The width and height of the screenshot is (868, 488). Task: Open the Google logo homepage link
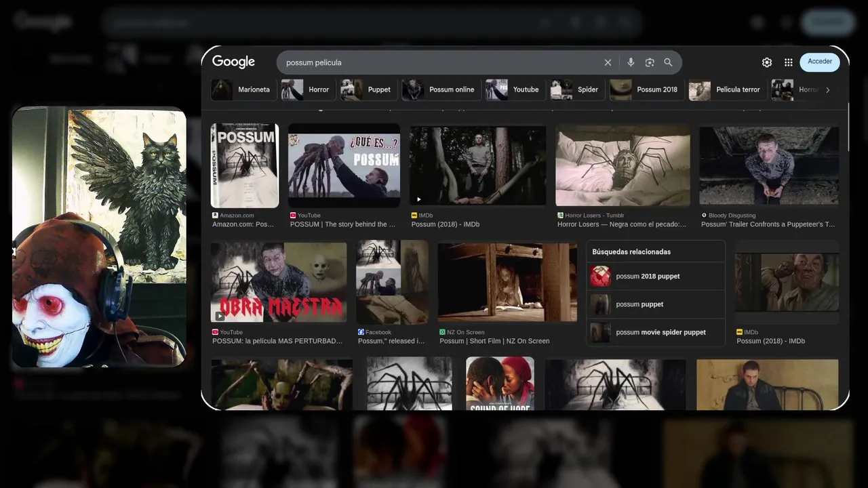pos(233,62)
